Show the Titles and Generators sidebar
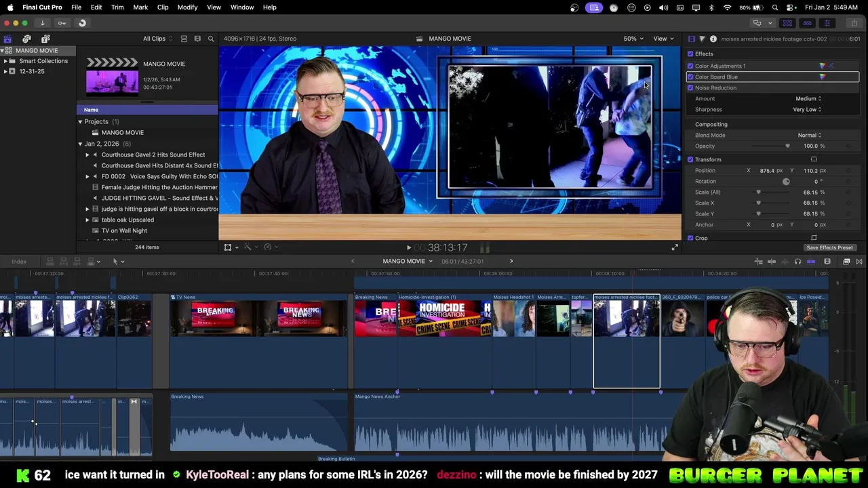This screenshot has height=488, width=868. tap(45, 39)
